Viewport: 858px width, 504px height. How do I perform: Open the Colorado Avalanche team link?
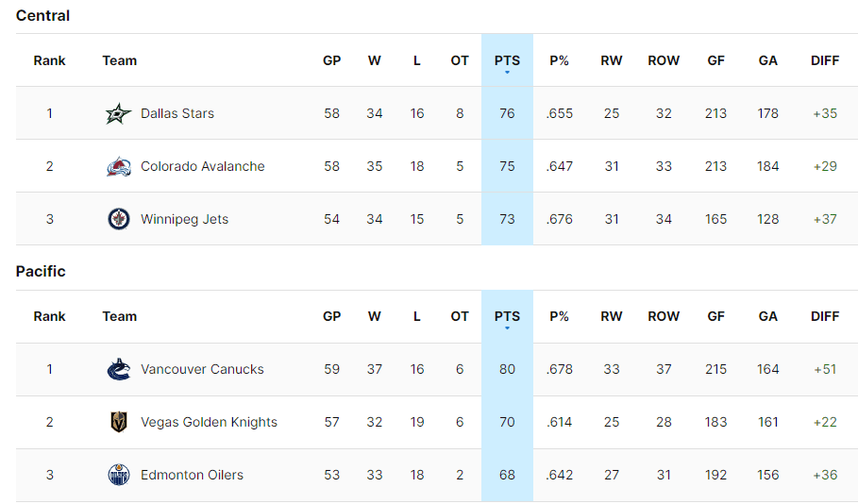point(202,167)
